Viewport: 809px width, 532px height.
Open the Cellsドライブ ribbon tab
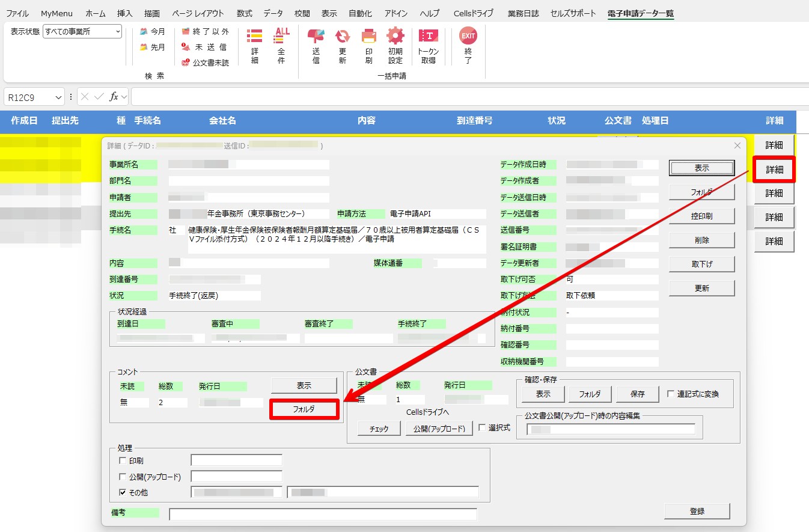tap(474, 13)
